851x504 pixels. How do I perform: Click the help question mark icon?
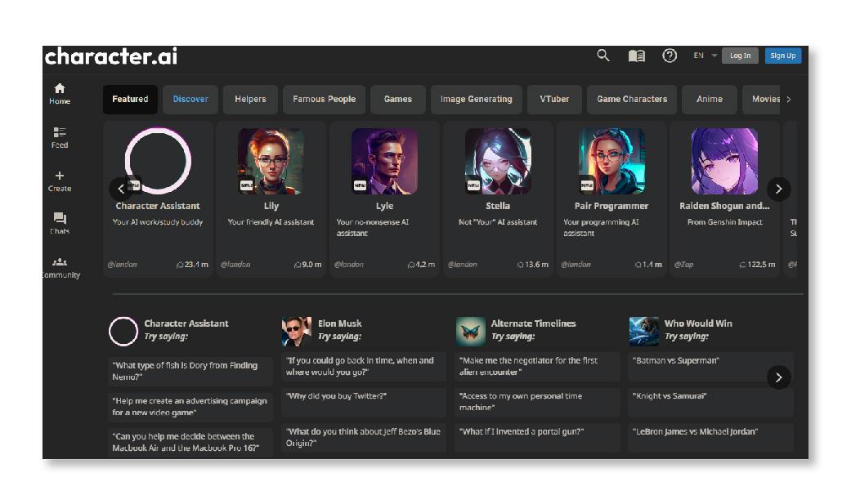click(x=670, y=56)
